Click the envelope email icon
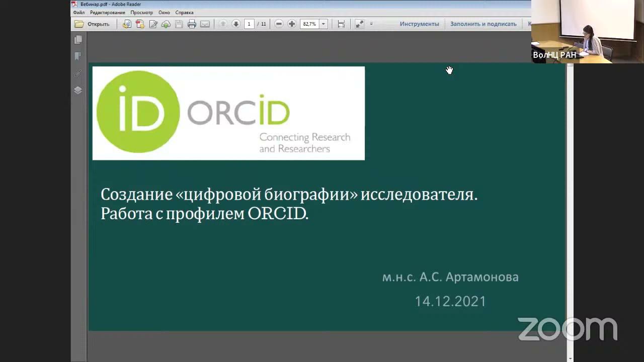This screenshot has height=362, width=644. pos(205,24)
